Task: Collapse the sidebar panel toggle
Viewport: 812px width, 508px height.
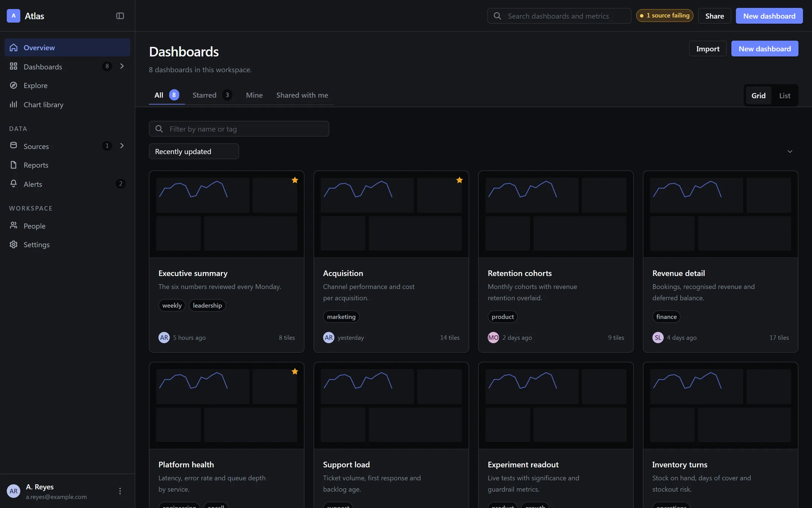Action: click(x=120, y=16)
